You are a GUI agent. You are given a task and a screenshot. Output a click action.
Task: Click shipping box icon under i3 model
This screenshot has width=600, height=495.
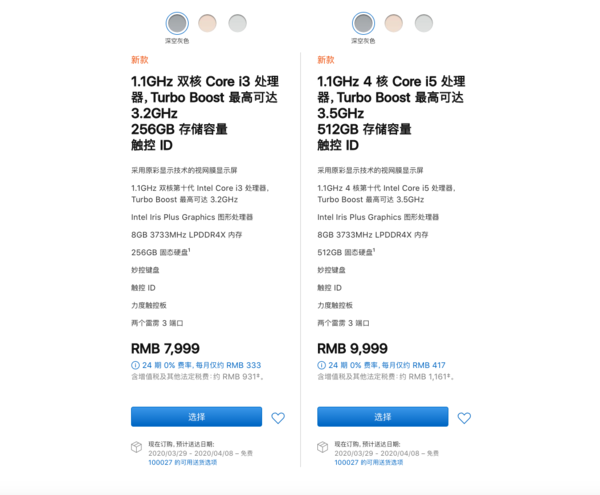[136, 447]
